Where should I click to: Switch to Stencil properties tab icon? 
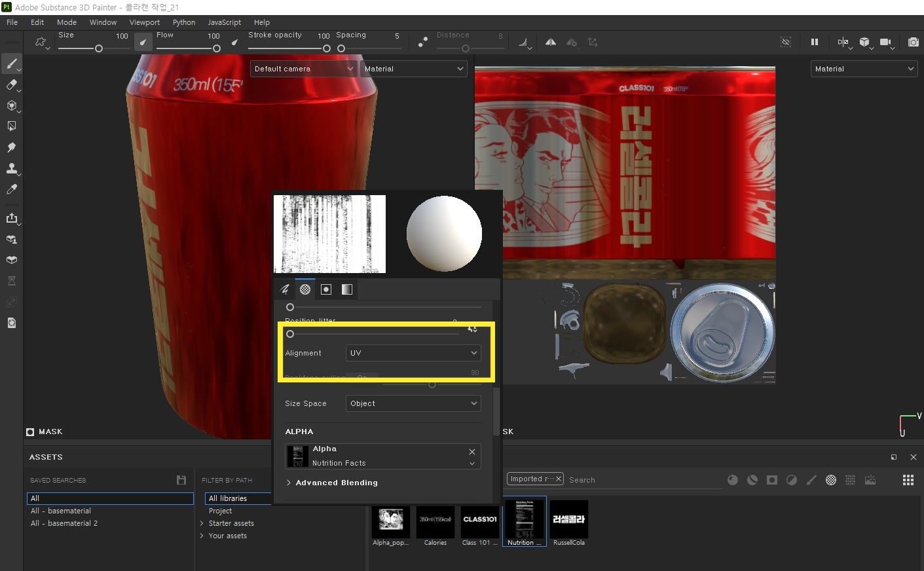[x=326, y=289]
